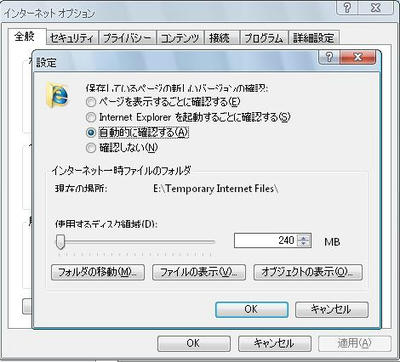Open the プライバシー tab
Image resolution: width=400 pixels, height=362 pixels.
[x=128, y=38]
